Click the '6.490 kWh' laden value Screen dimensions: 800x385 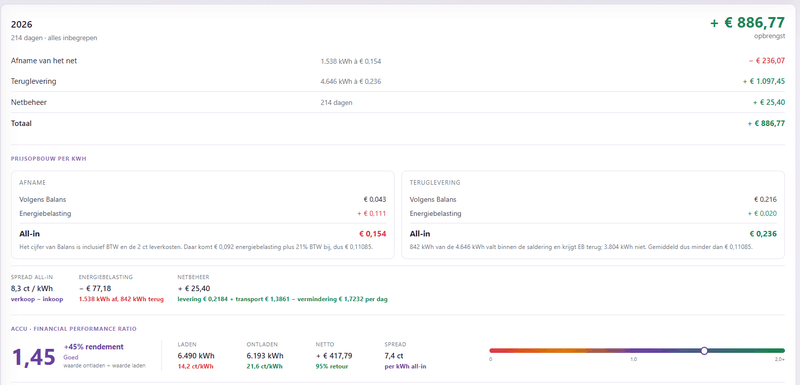click(x=195, y=355)
